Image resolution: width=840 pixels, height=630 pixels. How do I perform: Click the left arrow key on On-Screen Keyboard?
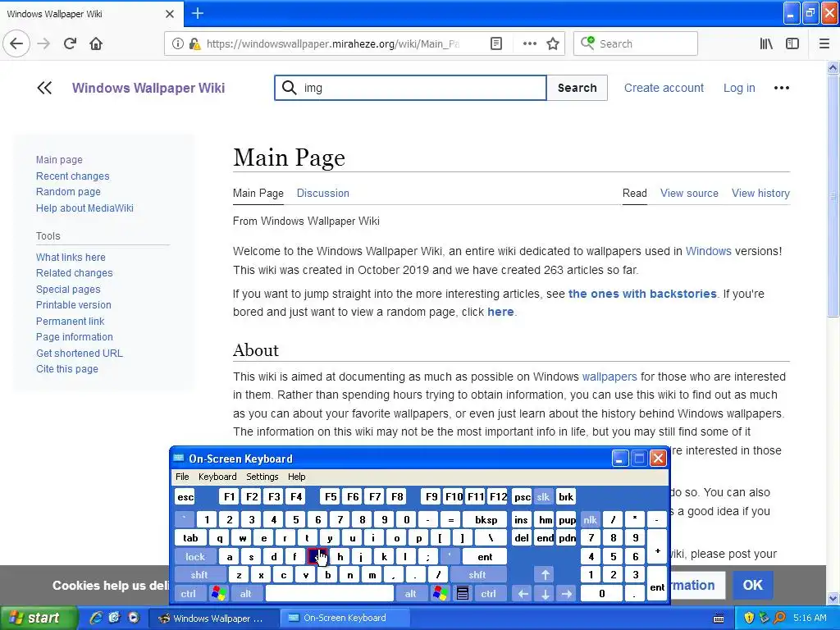(523, 594)
